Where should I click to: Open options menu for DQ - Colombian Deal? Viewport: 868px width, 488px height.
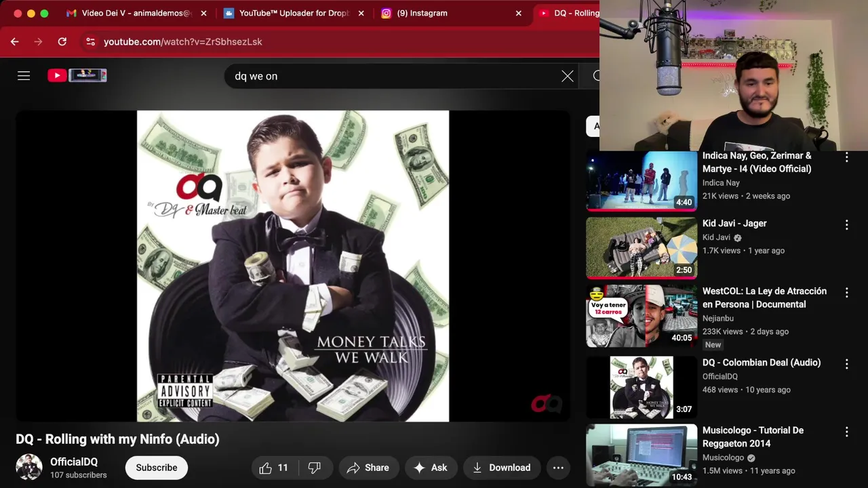(x=846, y=365)
